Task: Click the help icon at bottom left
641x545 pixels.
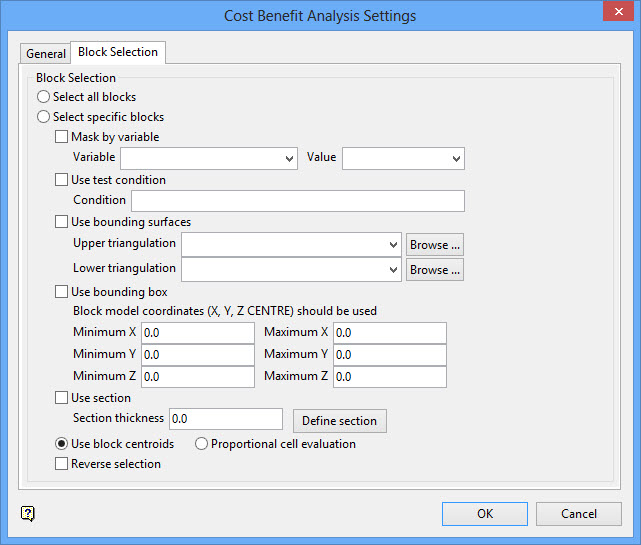Action: (28, 514)
